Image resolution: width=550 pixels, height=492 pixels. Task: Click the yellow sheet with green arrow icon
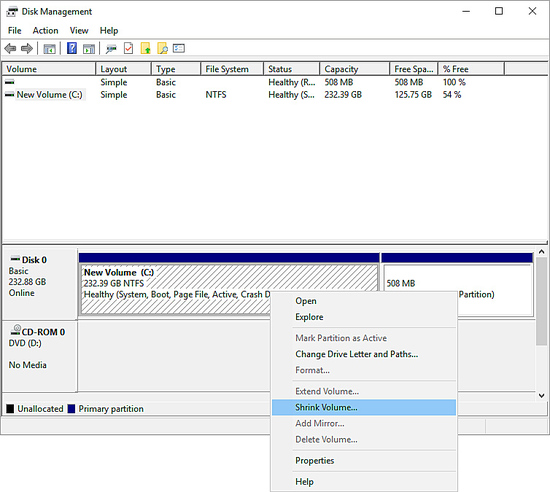[x=146, y=48]
